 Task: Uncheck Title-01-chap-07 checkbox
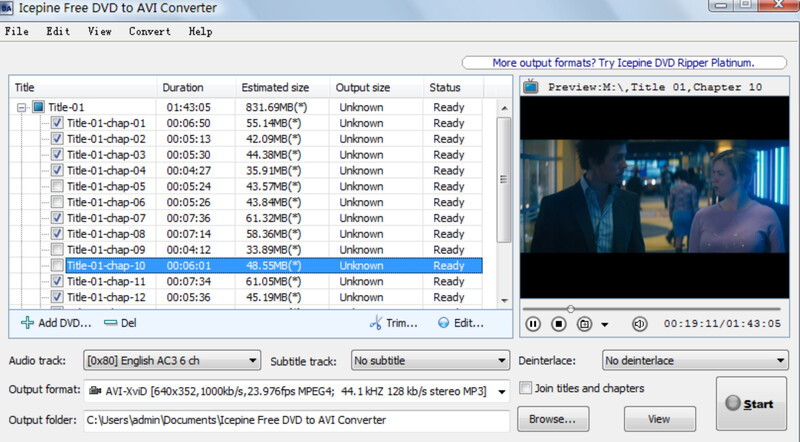click(57, 218)
